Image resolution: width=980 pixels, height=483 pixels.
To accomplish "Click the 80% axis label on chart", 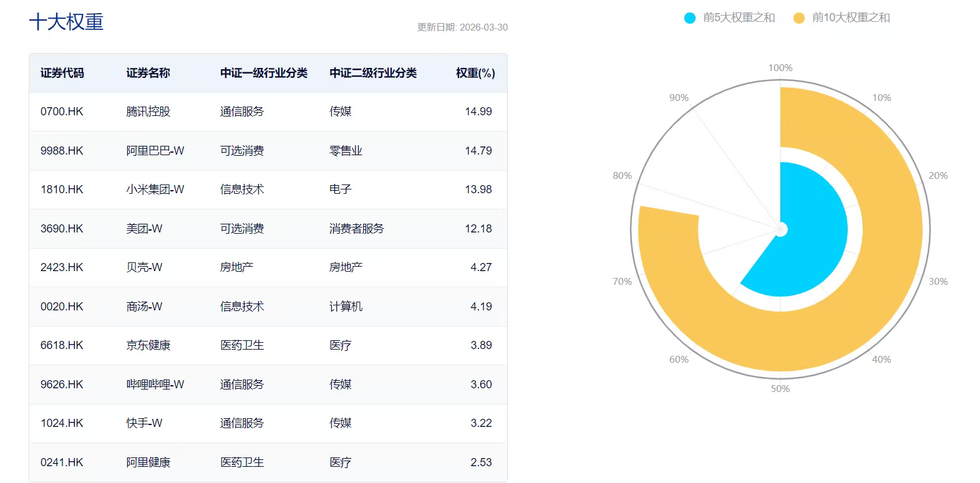I will pos(623,176).
